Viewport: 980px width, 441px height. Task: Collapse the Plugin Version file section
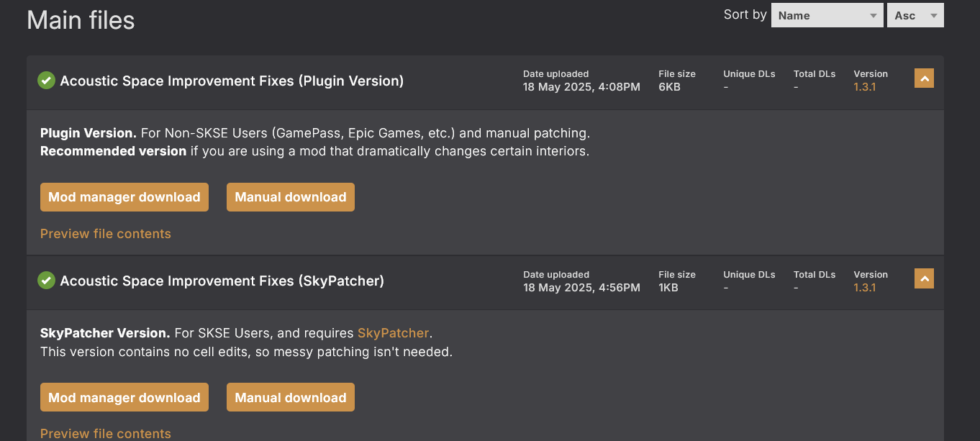tap(924, 78)
